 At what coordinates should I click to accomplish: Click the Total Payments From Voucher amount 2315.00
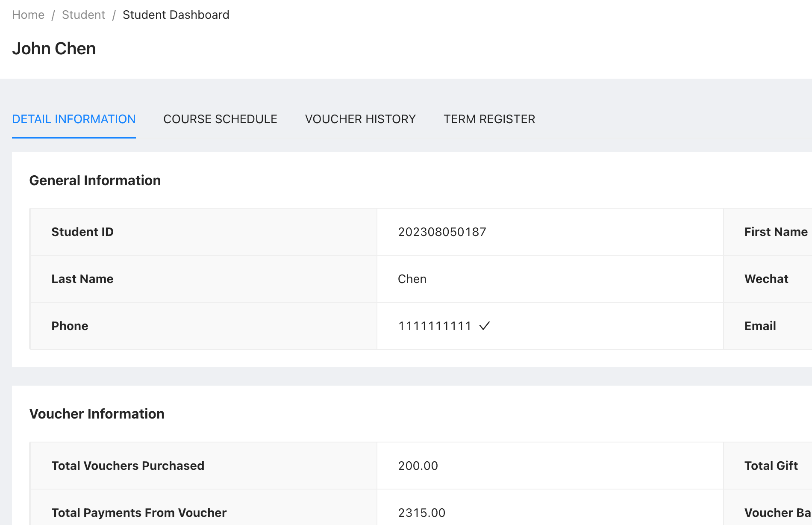(x=421, y=513)
